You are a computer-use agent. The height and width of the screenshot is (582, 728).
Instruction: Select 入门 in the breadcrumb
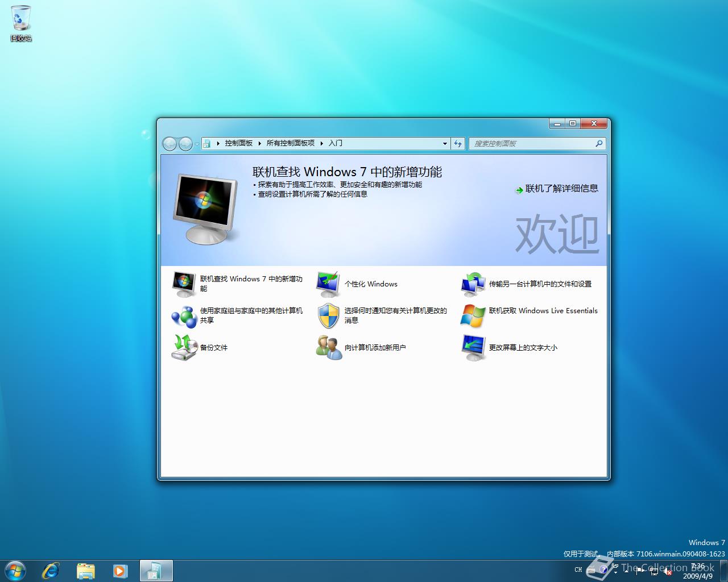pos(336,143)
